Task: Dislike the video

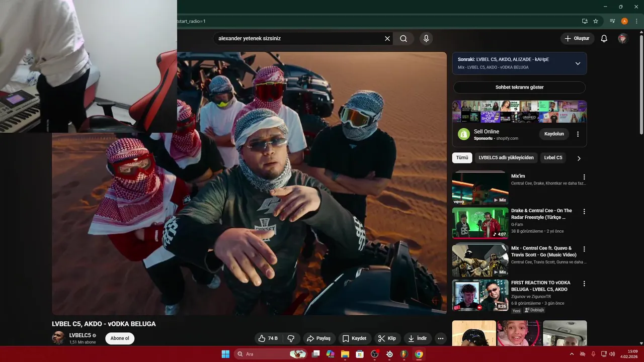Action: (291, 338)
